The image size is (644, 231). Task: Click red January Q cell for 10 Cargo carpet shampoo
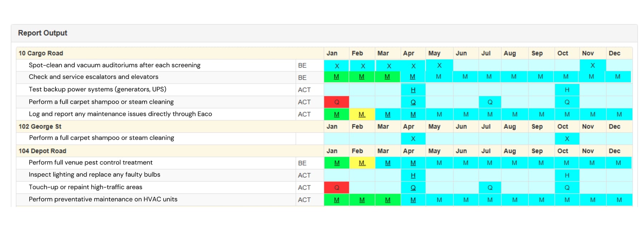coord(337,102)
